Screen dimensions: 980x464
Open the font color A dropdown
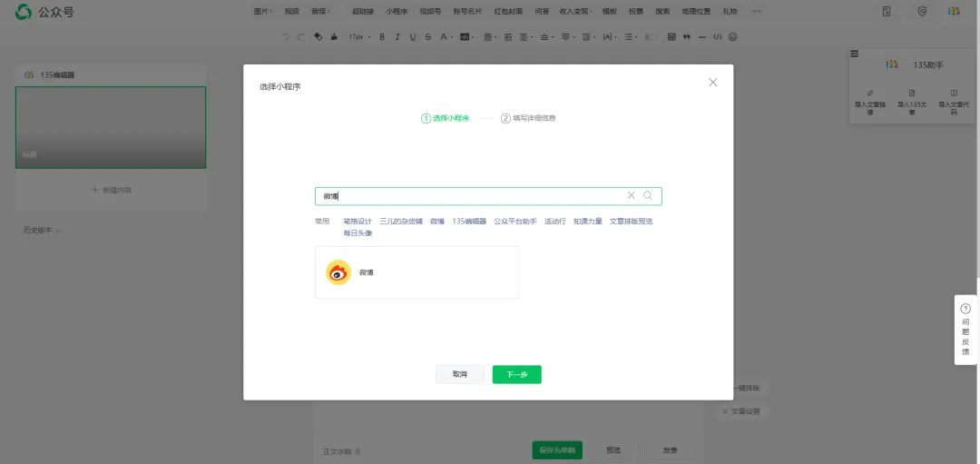[446, 37]
